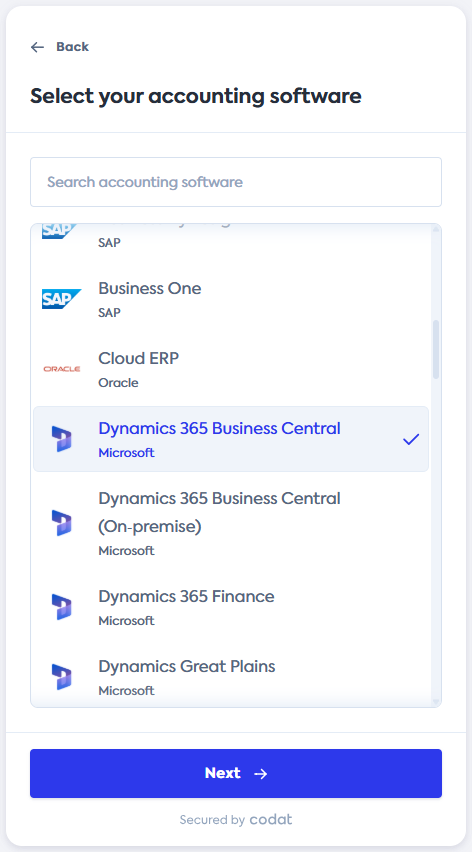The height and width of the screenshot is (852, 472).
Task: Choose Cloud ERP from the list
Action: [231, 369]
